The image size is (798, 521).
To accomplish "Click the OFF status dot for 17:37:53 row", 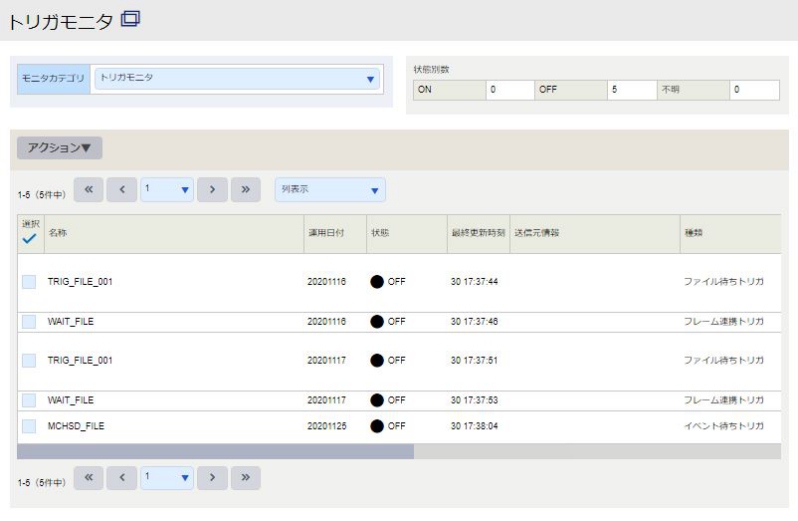I will 377,400.
